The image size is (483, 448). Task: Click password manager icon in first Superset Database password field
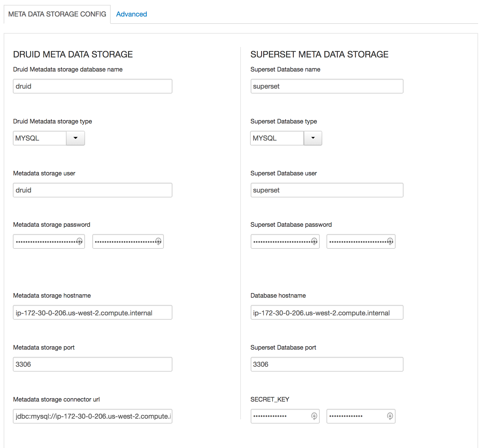click(x=314, y=241)
